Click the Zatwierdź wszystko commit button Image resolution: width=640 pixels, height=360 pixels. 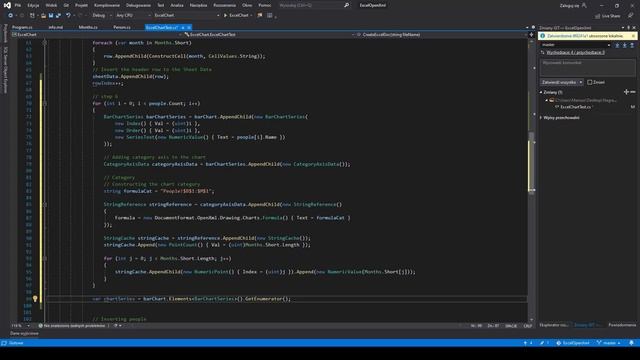pos(559,82)
